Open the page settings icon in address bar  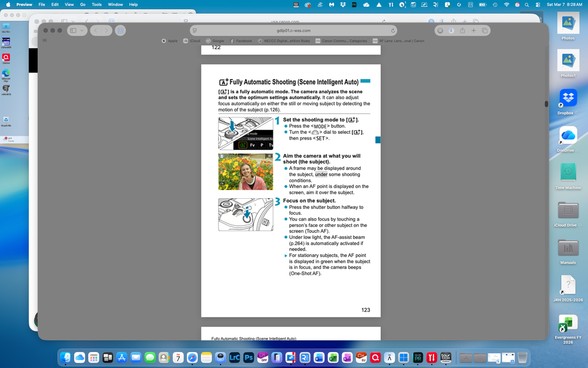click(194, 31)
